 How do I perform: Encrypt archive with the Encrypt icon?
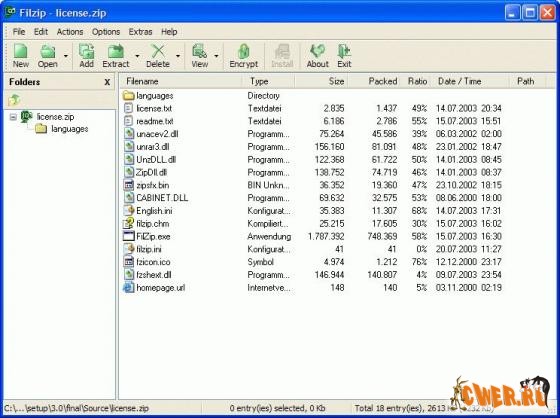click(244, 51)
